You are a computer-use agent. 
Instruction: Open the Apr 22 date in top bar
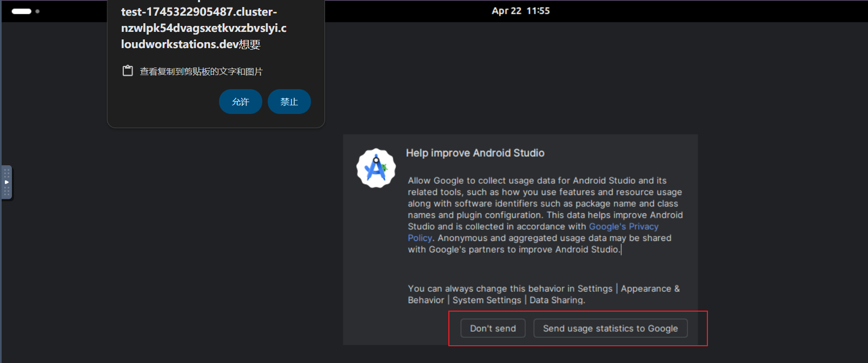coord(506,11)
